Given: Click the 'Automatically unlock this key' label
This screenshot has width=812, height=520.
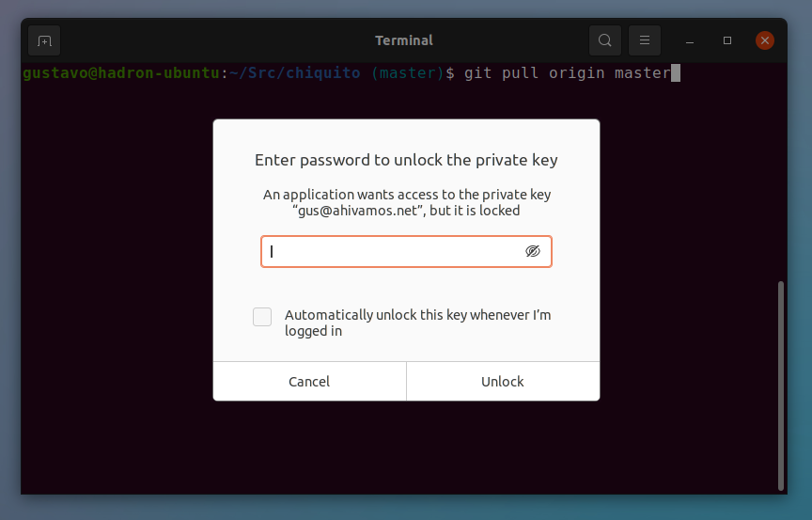Looking at the screenshot, I should pyautogui.click(x=417, y=323).
